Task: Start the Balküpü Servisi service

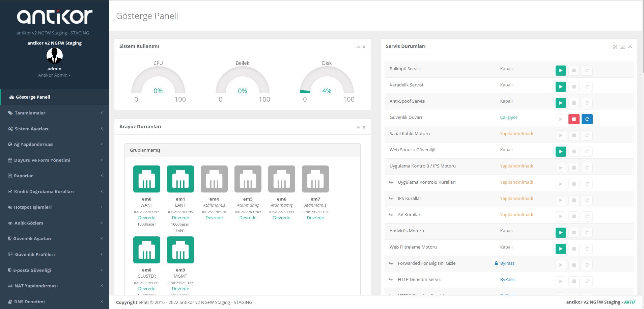Action: (x=561, y=71)
